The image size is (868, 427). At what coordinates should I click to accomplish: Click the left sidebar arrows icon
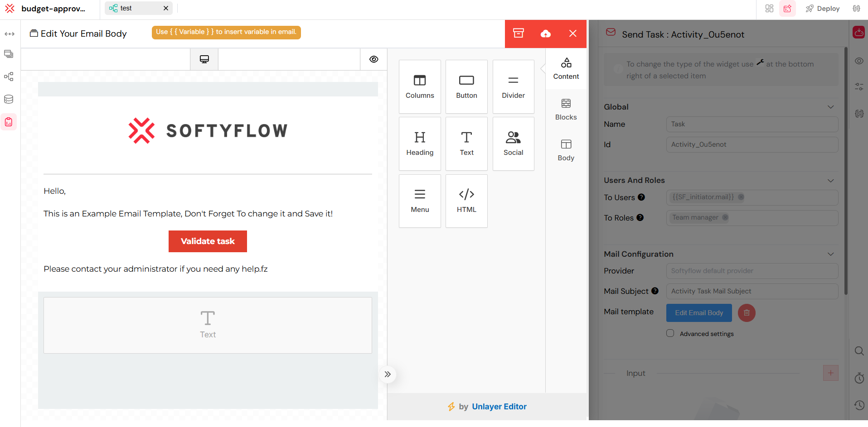point(10,34)
